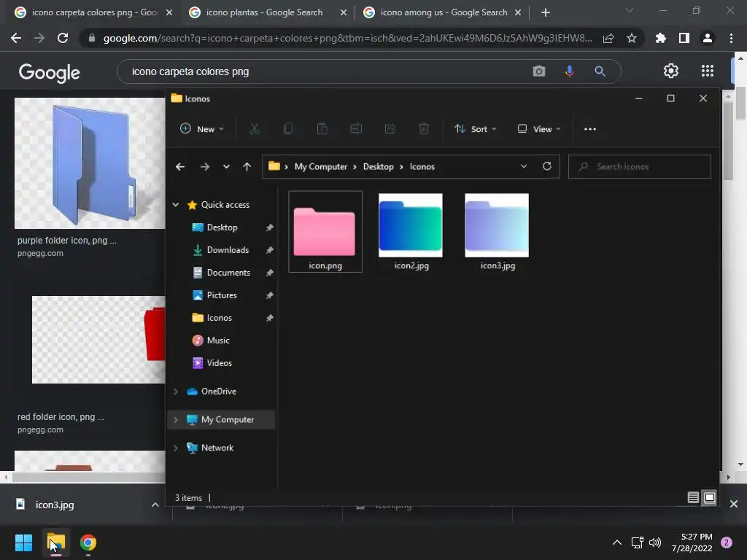Click Desktop in the breadcrumb path
The height and width of the screenshot is (560, 747).
point(379,167)
